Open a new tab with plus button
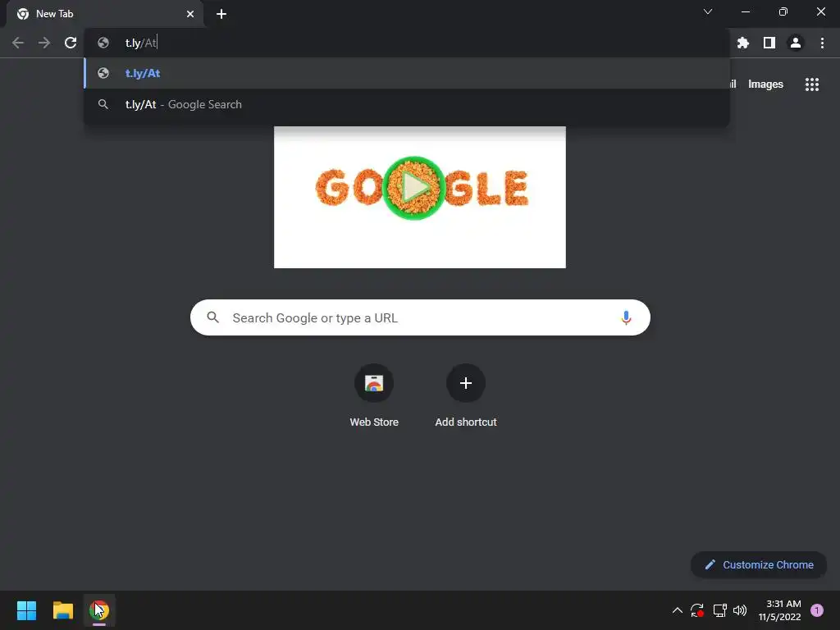The image size is (840, 630). pyautogui.click(x=221, y=14)
